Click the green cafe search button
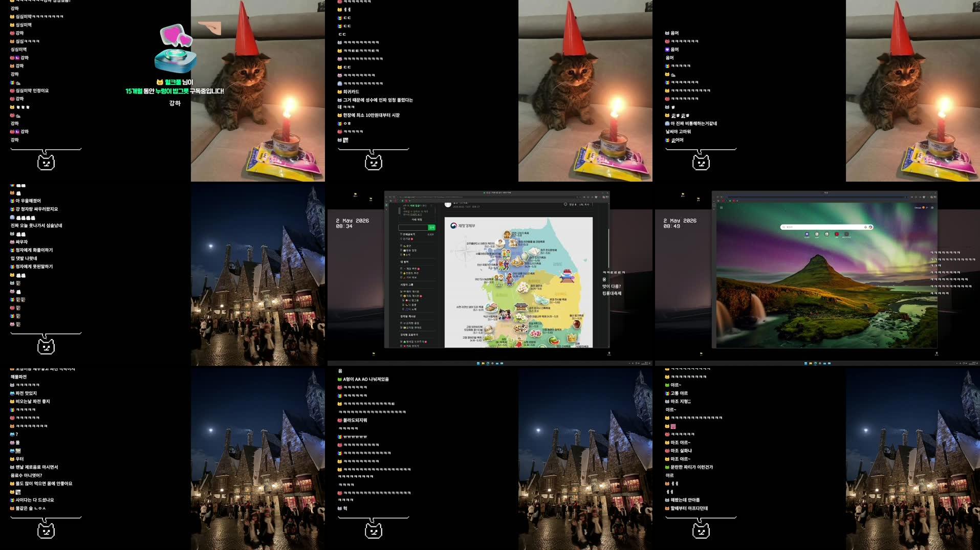980x550 pixels. pyautogui.click(x=431, y=228)
